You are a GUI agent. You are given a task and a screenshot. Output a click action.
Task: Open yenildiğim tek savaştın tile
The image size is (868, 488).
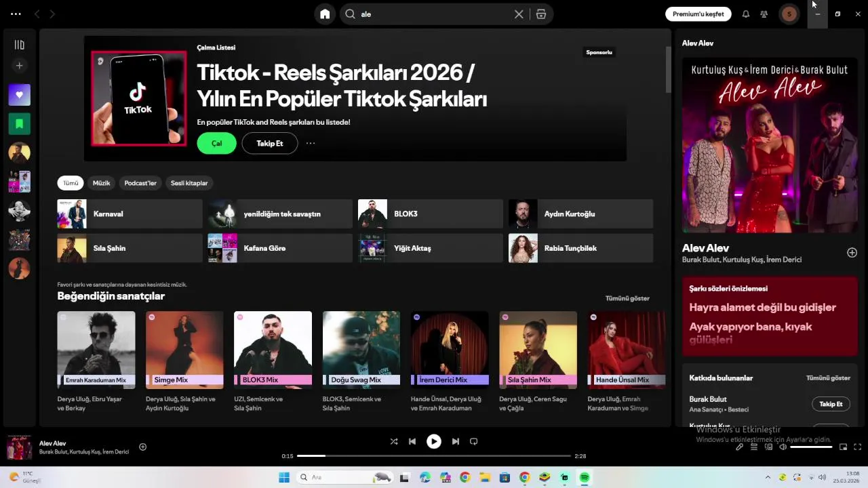(x=280, y=213)
